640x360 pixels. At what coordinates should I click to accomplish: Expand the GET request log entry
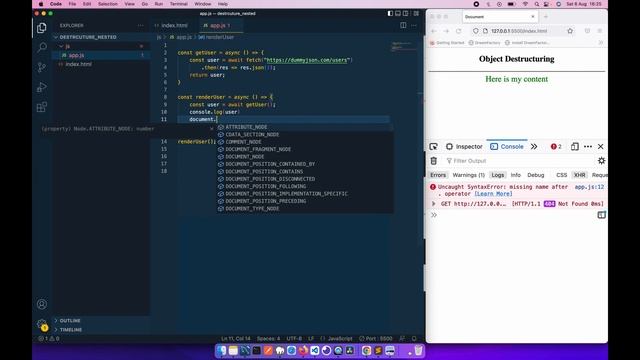coord(433,203)
